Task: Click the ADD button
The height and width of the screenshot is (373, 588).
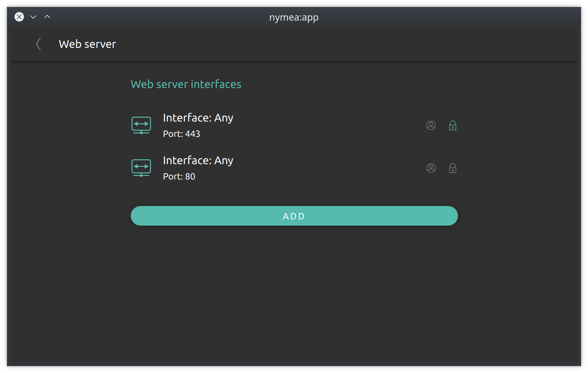Action: [x=294, y=216]
